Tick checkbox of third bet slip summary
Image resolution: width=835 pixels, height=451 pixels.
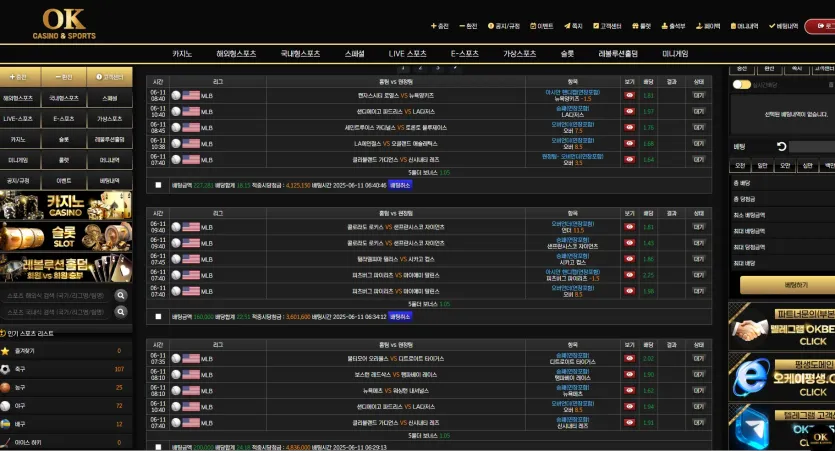(x=158, y=447)
